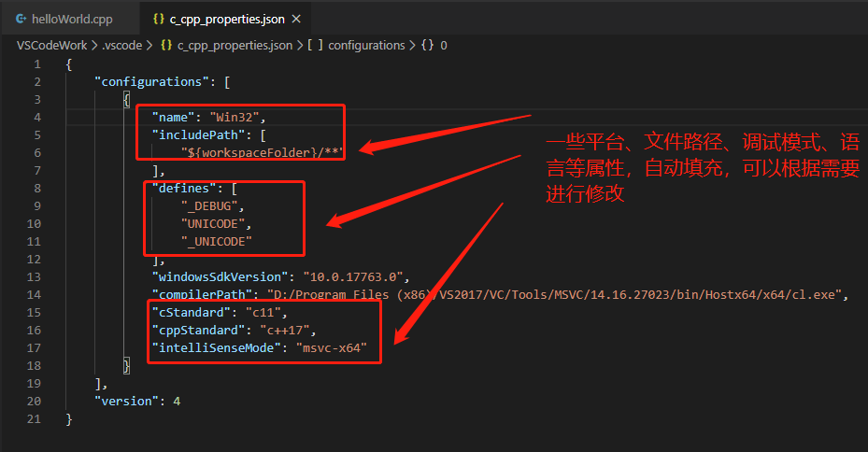
Task: Click the "_UNICODE" entry on line 11
Action: [x=217, y=242]
